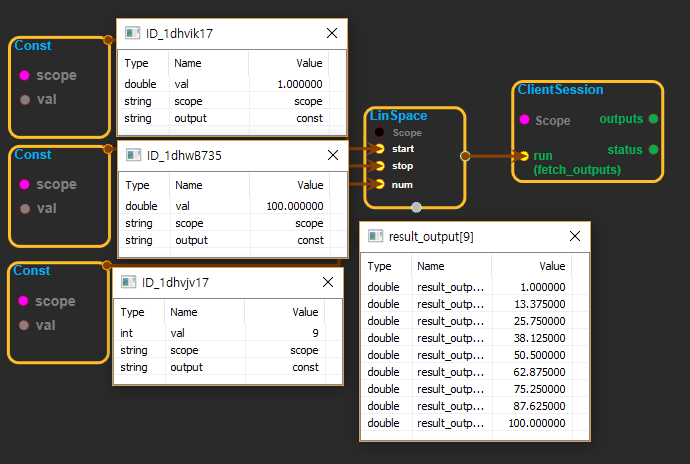Click the run (fetch_outputs) input port

click(524, 156)
